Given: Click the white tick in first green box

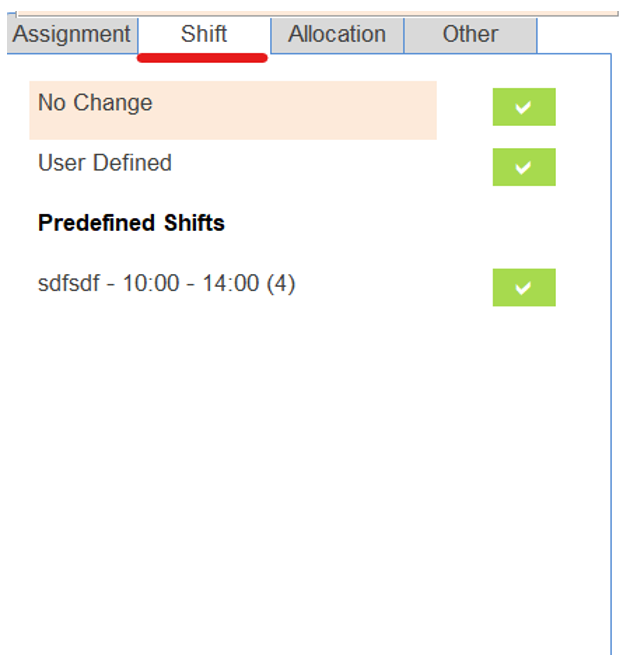Looking at the screenshot, I should coord(523,107).
